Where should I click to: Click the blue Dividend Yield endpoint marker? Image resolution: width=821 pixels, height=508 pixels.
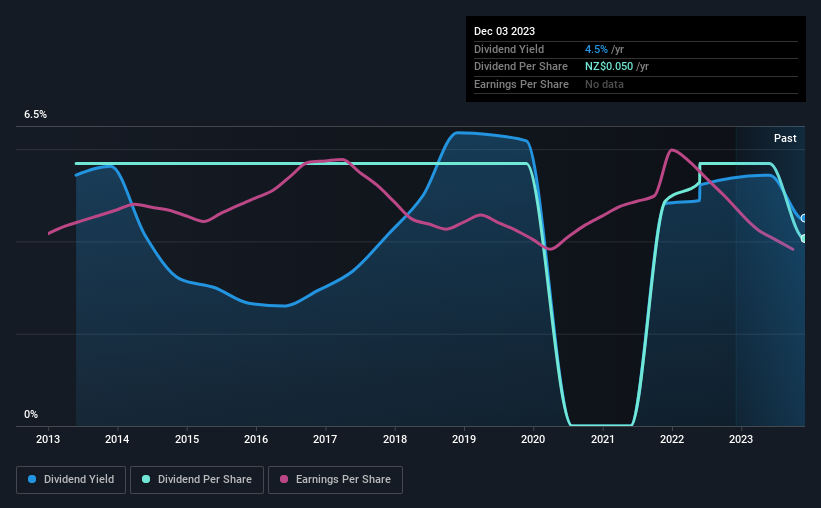803,218
